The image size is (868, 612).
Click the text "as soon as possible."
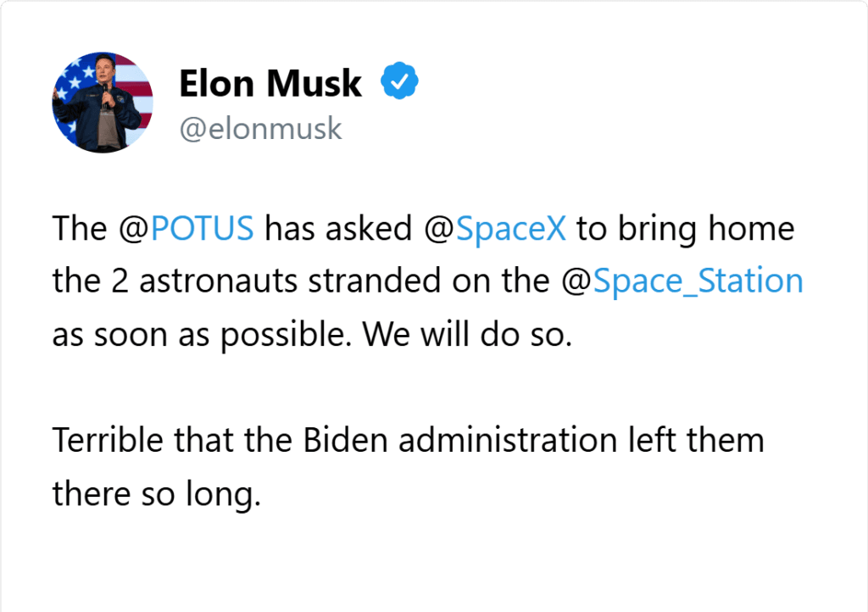pos(202,334)
